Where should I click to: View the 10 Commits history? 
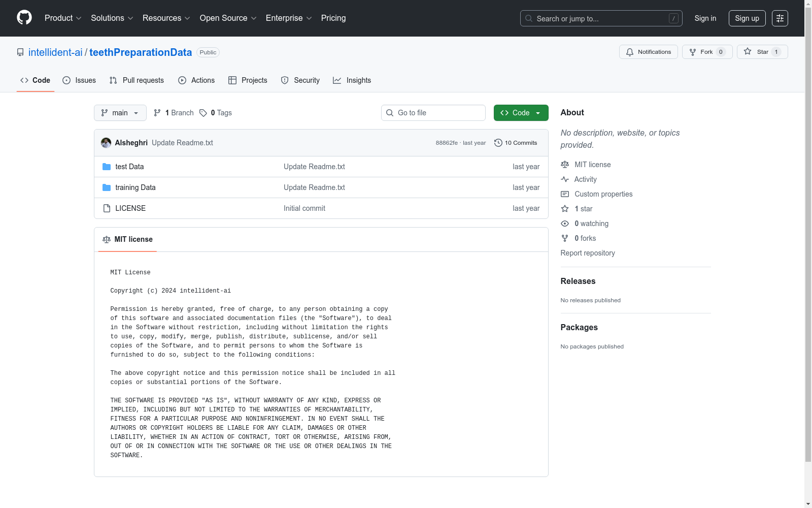[x=516, y=143]
